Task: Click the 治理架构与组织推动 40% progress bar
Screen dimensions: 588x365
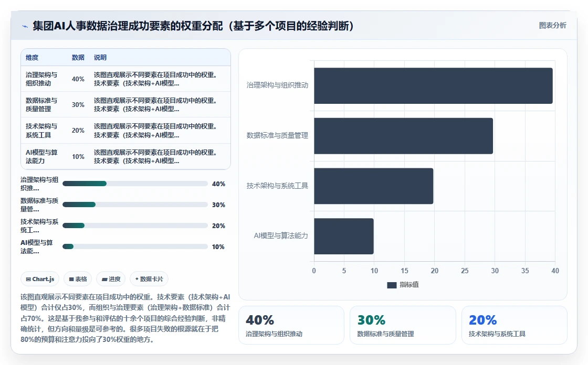Action: [135, 184]
